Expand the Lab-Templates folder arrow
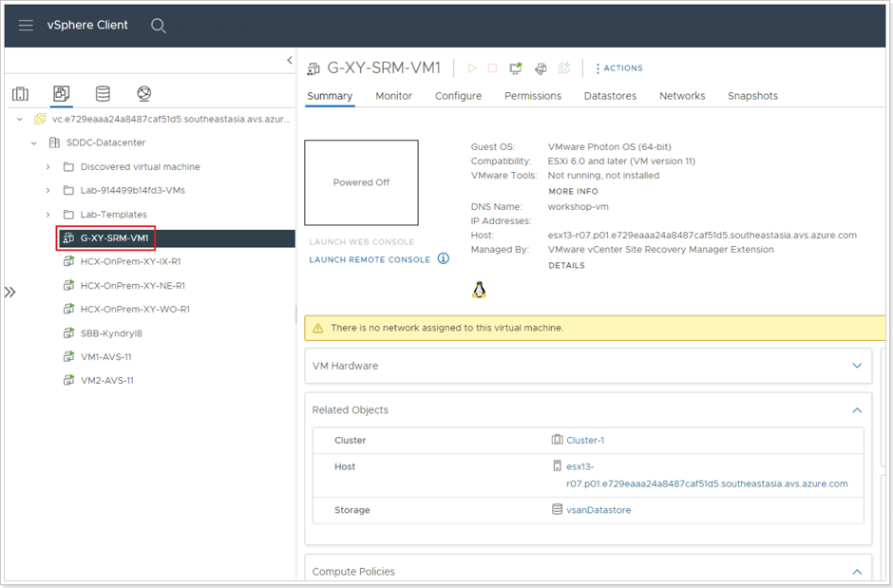The height and width of the screenshot is (588, 893). (47, 214)
